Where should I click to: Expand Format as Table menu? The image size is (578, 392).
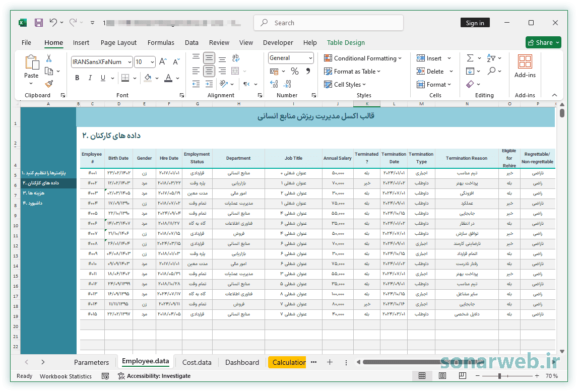[352, 71]
